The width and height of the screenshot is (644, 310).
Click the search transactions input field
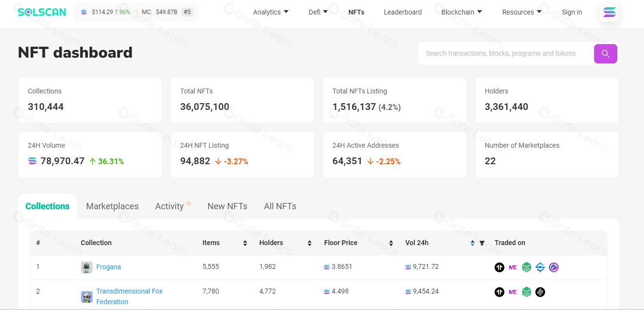[504, 54]
